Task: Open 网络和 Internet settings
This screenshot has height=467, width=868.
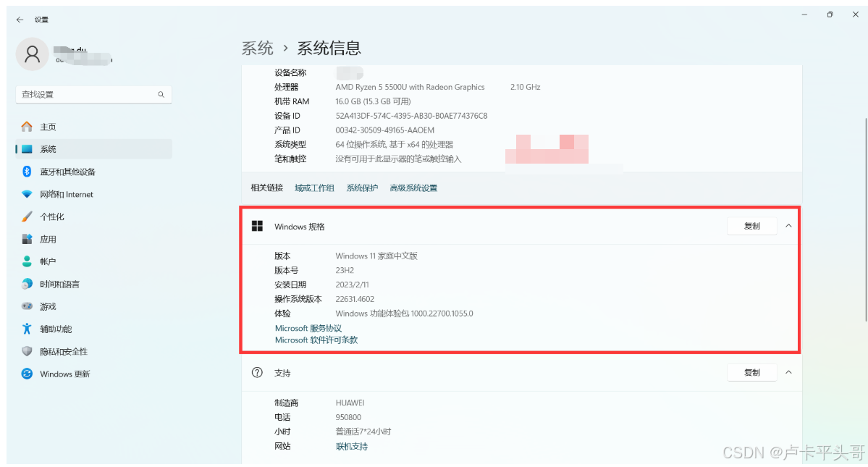Action: click(93, 194)
